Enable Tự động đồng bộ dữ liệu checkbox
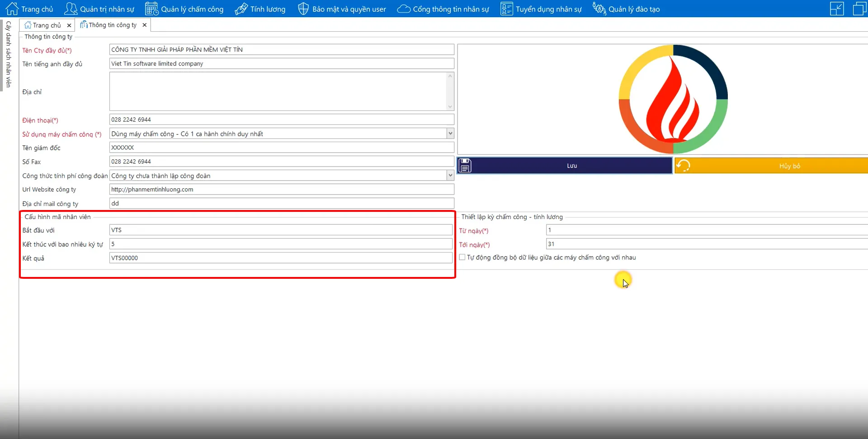868x439 pixels. pos(462,257)
